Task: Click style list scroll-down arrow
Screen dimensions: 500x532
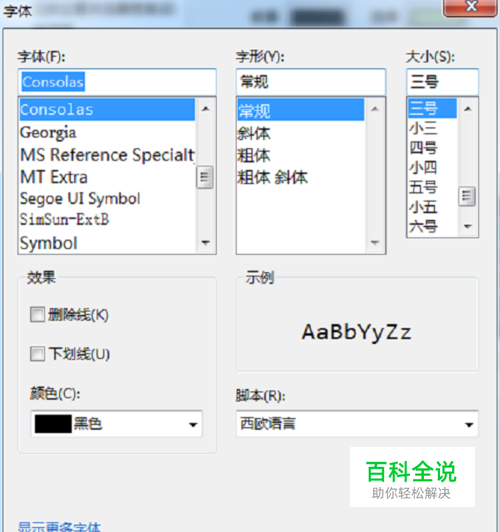Action: click(x=375, y=242)
